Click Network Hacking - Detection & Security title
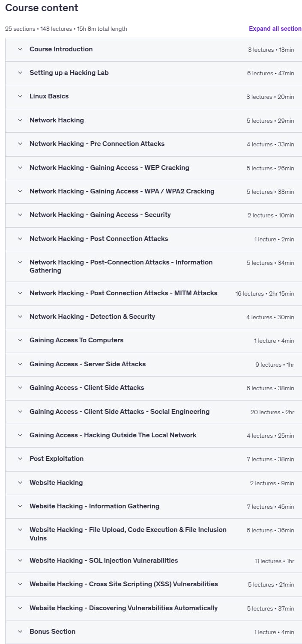The width and height of the screenshot is (302, 644). coord(92,317)
